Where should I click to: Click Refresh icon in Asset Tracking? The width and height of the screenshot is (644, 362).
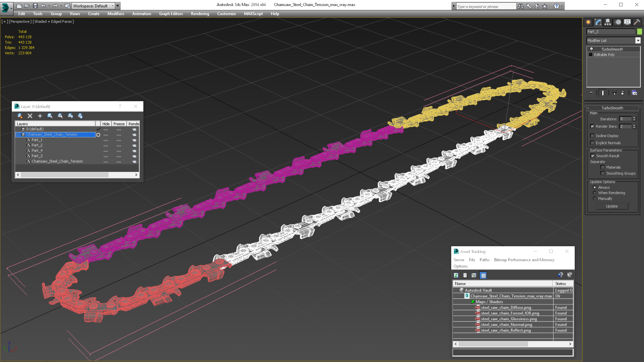[456, 275]
